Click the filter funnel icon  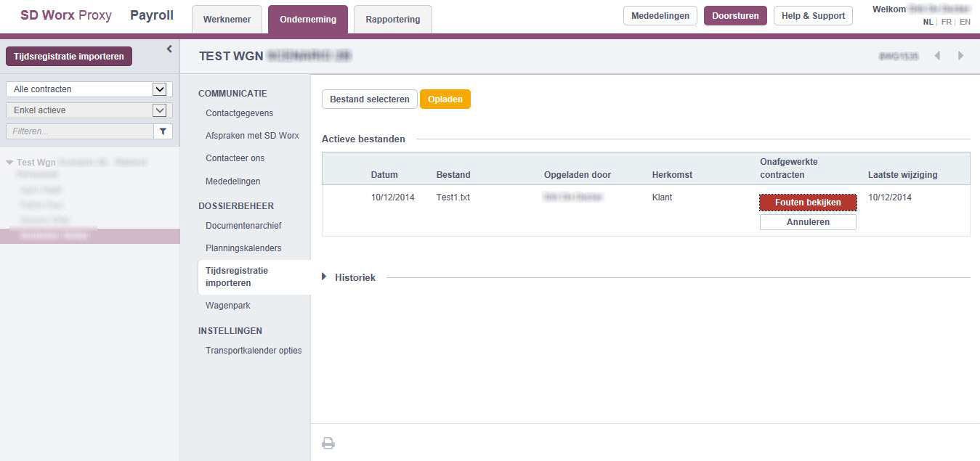point(163,131)
